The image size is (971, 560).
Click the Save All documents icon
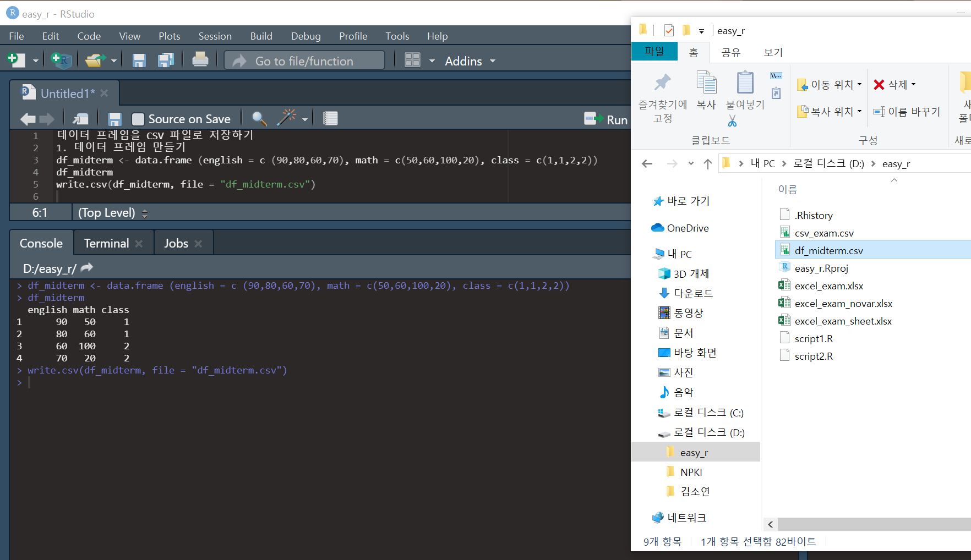[x=166, y=60]
